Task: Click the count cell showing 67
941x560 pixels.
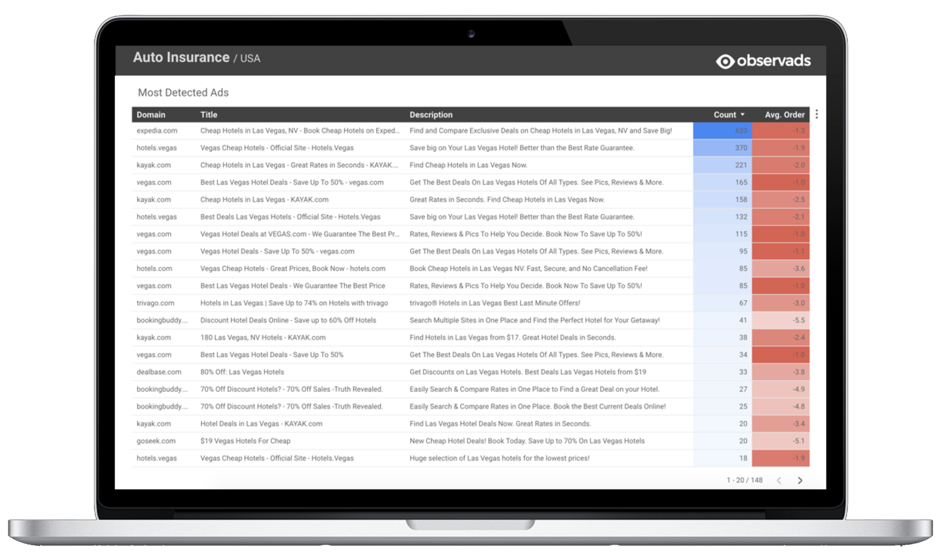Action: click(723, 303)
